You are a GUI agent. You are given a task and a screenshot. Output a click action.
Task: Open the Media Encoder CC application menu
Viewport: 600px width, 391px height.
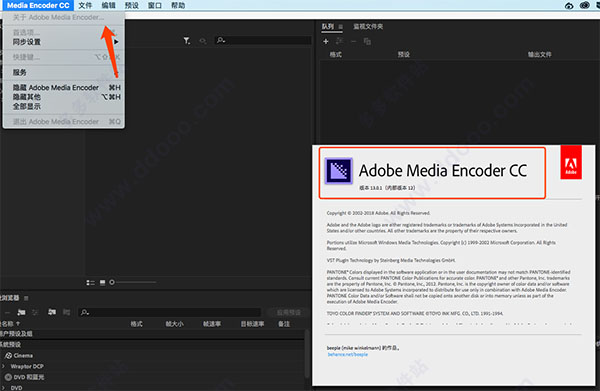(x=38, y=5)
